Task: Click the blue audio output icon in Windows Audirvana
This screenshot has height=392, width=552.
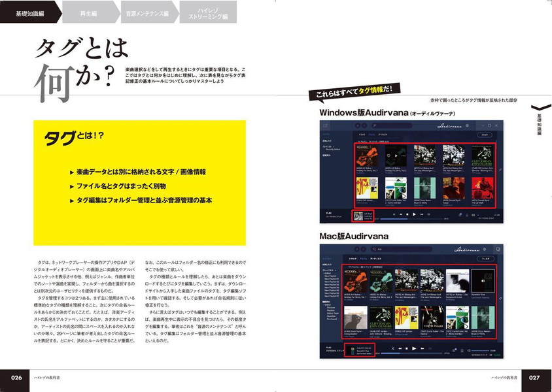Action: 460,214
